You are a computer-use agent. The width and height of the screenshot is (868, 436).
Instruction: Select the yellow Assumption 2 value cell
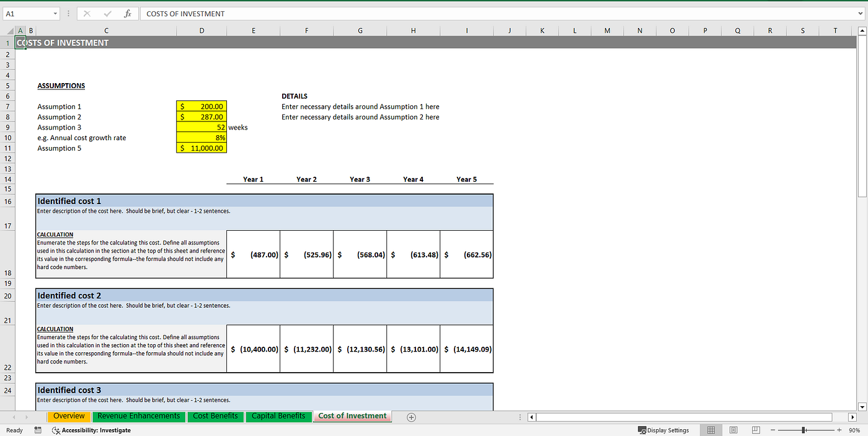click(201, 117)
